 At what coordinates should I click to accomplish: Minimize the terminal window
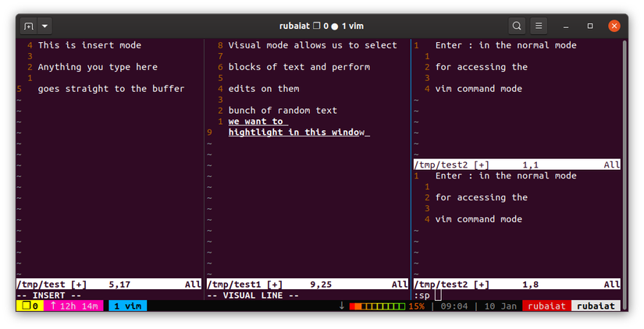pyautogui.click(x=567, y=26)
